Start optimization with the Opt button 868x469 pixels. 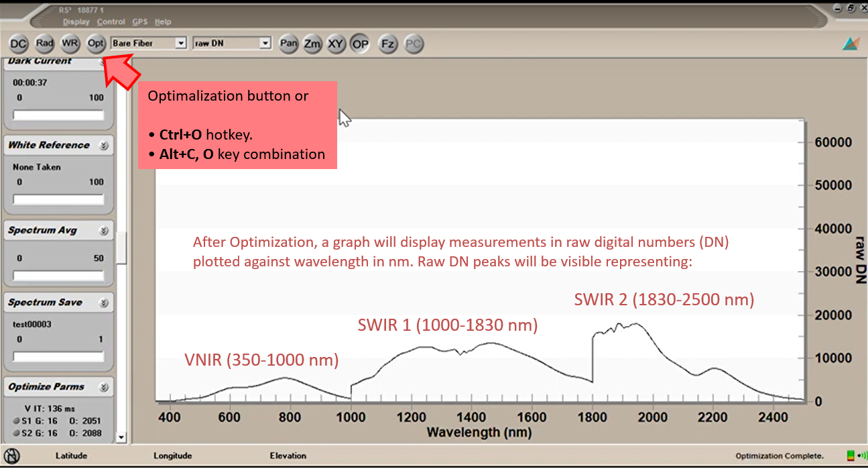coord(96,44)
